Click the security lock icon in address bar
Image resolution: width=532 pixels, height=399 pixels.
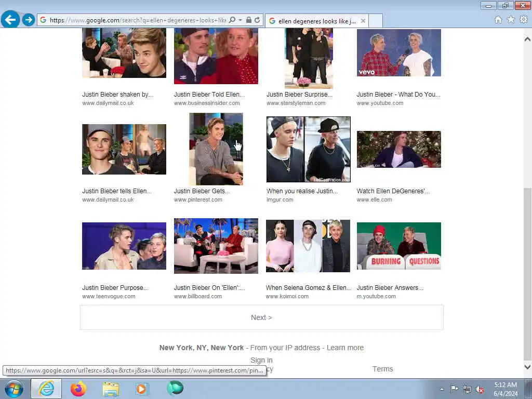pyautogui.click(x=249, y=20)
